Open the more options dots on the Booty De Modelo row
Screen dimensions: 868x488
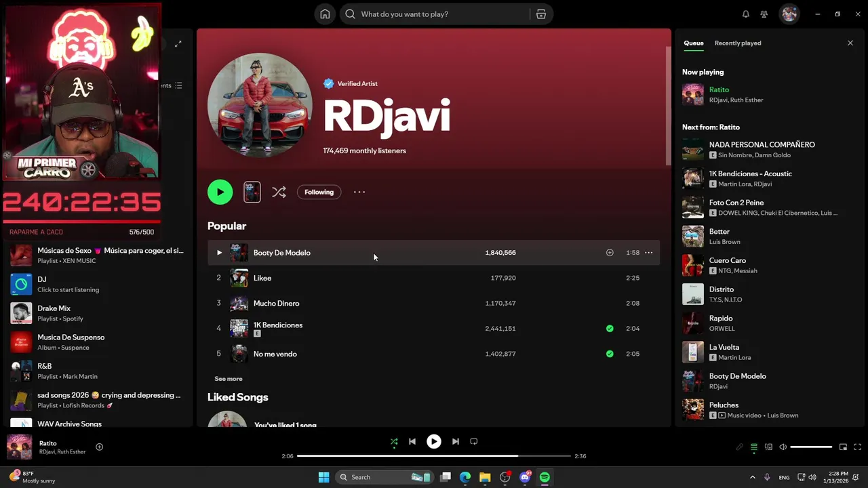[649, 253]
